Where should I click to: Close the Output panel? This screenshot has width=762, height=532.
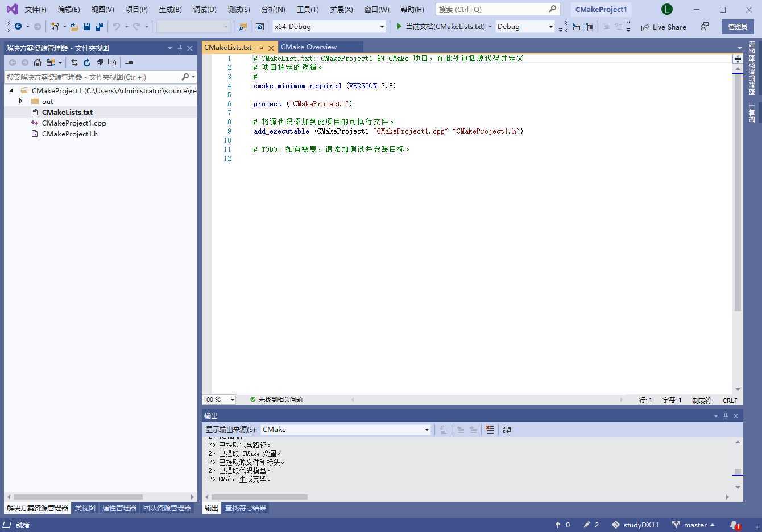[736, 416]
